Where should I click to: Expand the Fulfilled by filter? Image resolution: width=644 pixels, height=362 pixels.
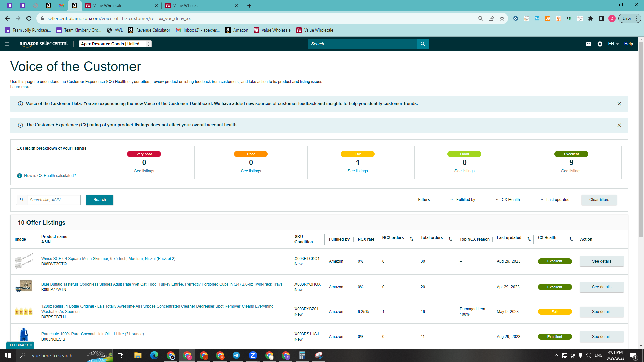463,200
